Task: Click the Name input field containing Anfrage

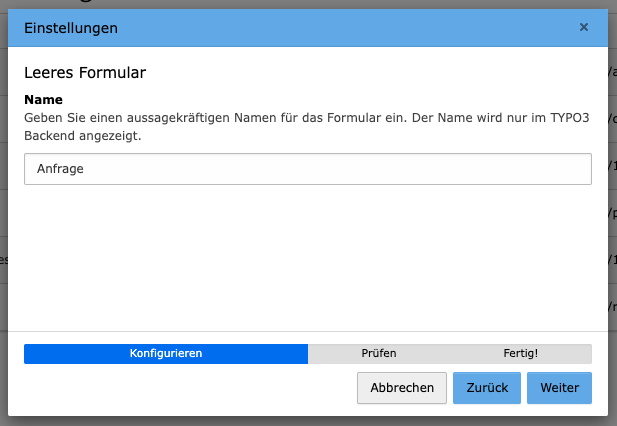Action: 308,169
